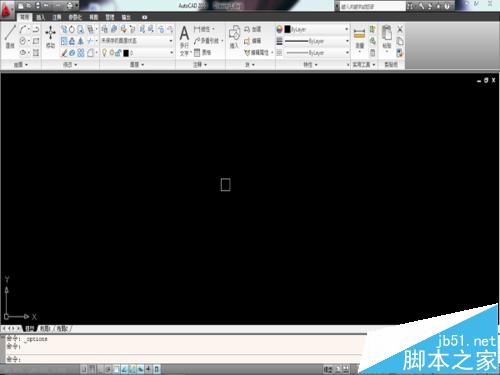Screen dimensions: 500x375
Task: Select the Line draw tool
Action: coord(10,37)
